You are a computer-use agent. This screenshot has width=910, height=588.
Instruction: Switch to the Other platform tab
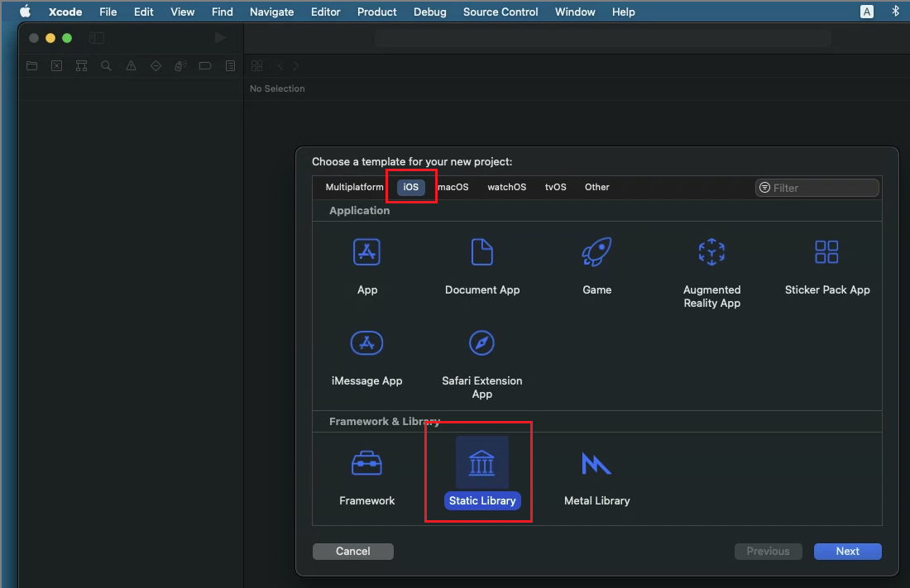pos(596,187)
